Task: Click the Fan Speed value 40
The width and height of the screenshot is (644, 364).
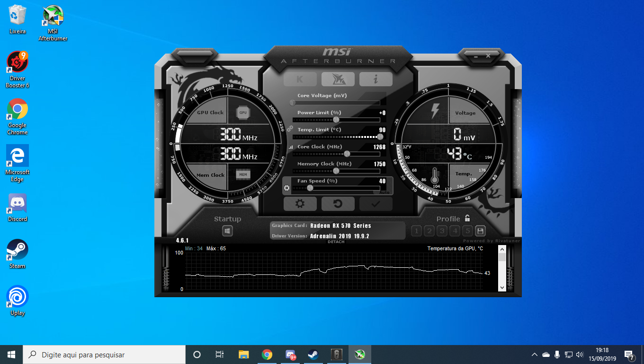Action: click(x=382, y=181)
